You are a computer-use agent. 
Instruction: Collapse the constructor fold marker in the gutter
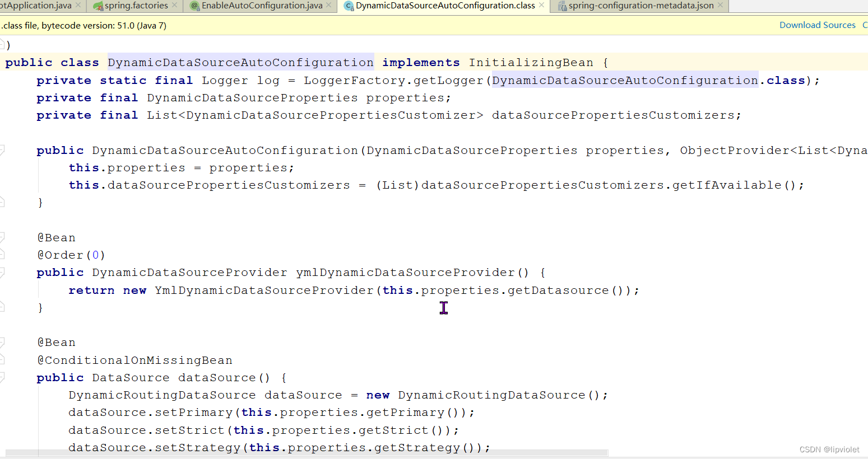tap(2, 149)
